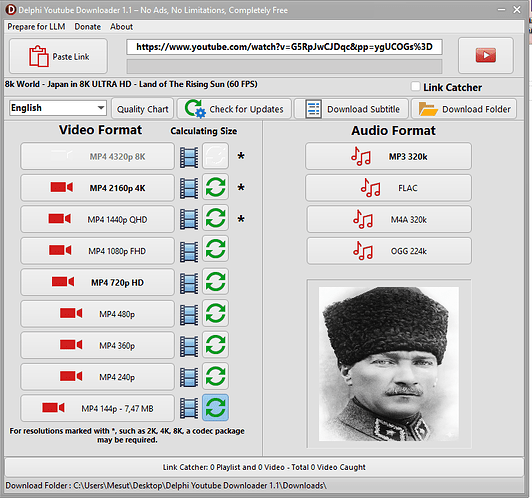
Task: Open the Donate menu
Action: point(88,26)
